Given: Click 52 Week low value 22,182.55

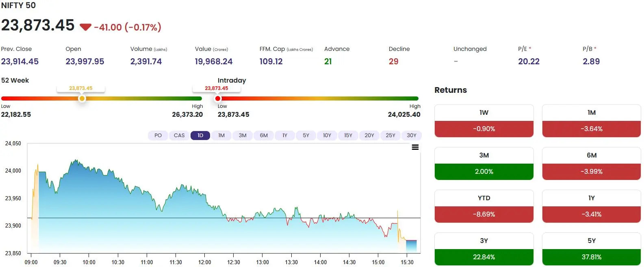Looking at the screenshot, I should 16,115.
